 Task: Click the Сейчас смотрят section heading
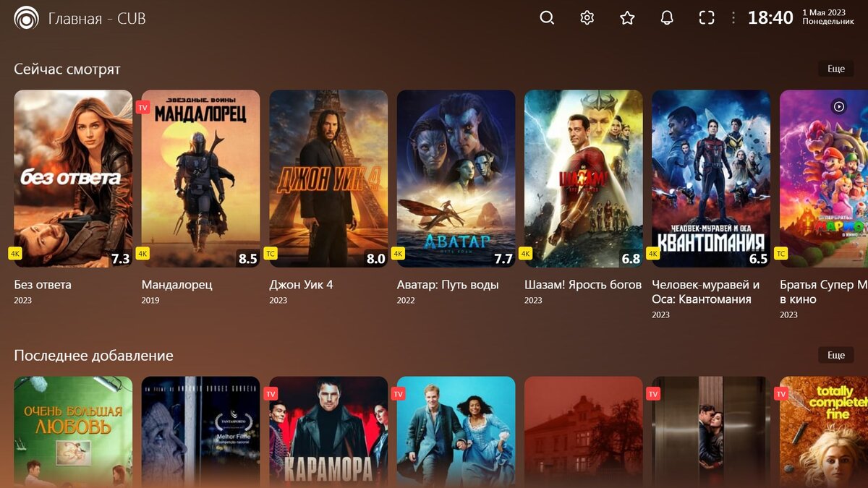pyautogui.click(x=67, y=69)
